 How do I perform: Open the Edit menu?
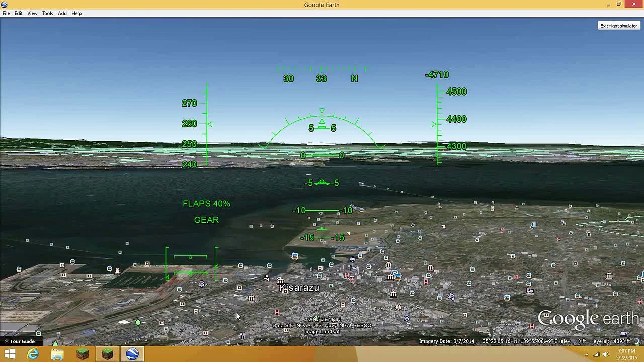point(18,13)
